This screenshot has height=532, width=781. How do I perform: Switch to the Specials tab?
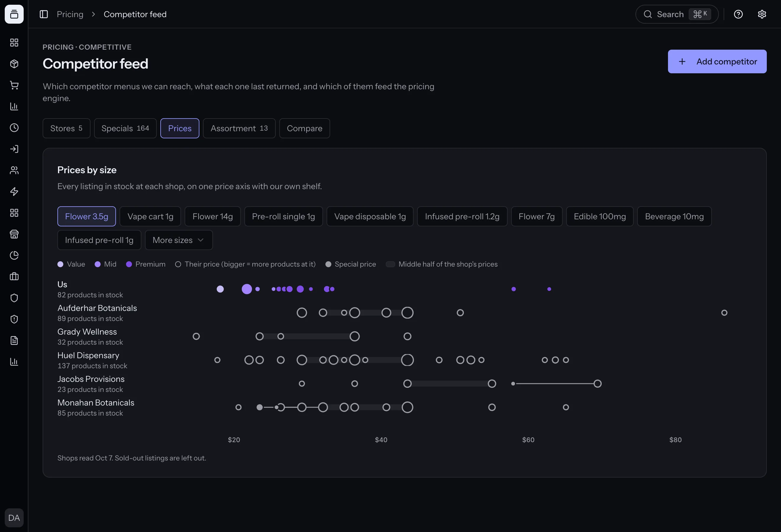[x=125, y=128]
